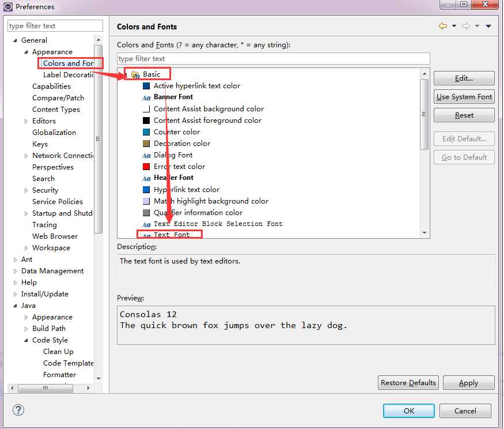Click the Preferences window icon in title bar
Image resolution: width=504 pixels, height=429 pixels.
(x=7, y=6)
